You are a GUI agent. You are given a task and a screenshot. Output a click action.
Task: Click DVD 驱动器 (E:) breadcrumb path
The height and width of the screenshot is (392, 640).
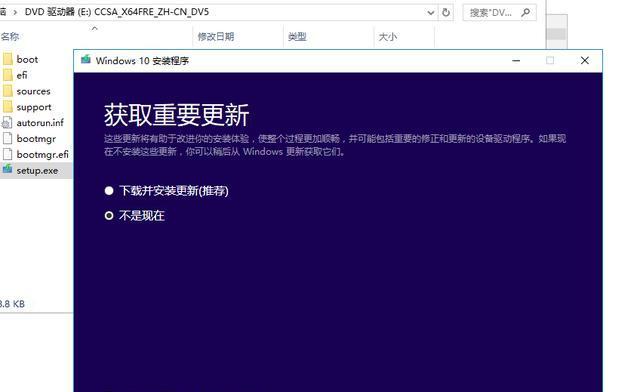click(x=117, y=12)
